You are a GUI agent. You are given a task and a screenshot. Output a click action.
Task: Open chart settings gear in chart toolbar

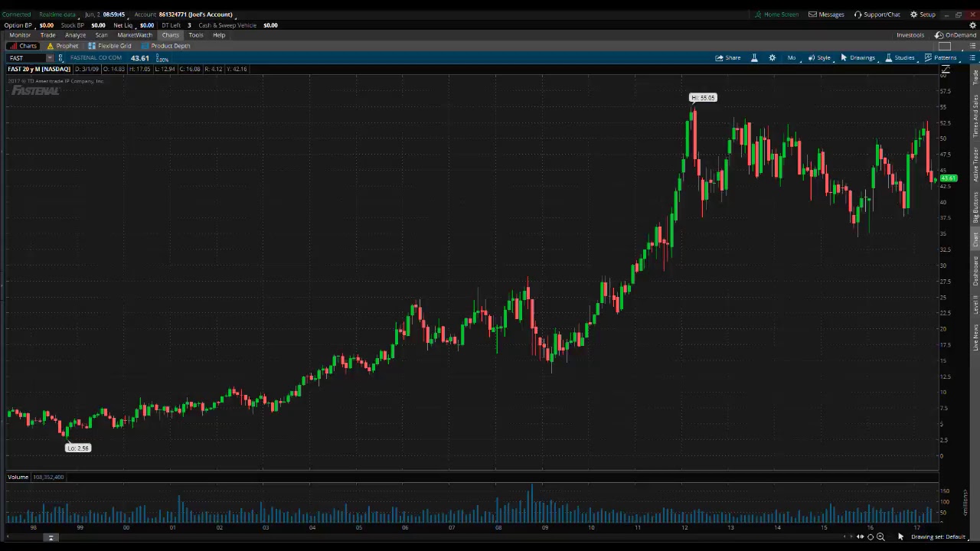[x=772, y=58]
